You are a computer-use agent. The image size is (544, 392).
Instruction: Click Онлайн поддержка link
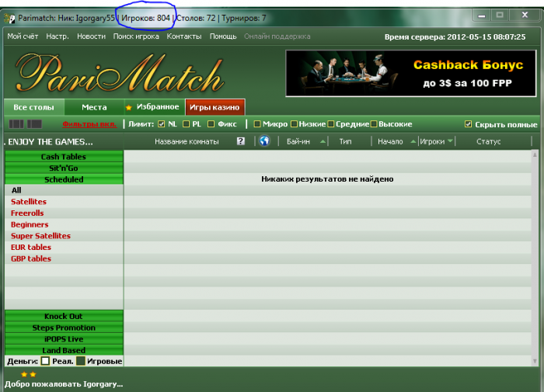[277, 36]
